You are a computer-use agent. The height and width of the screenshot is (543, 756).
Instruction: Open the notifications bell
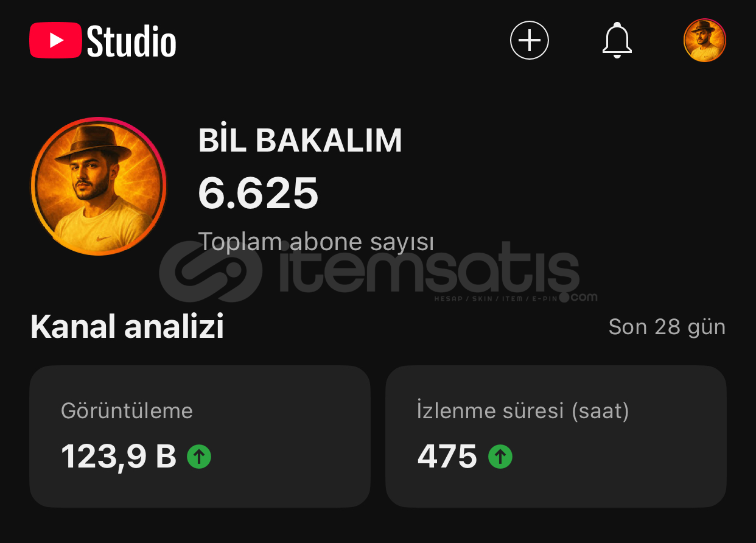[x=617, y=40]
